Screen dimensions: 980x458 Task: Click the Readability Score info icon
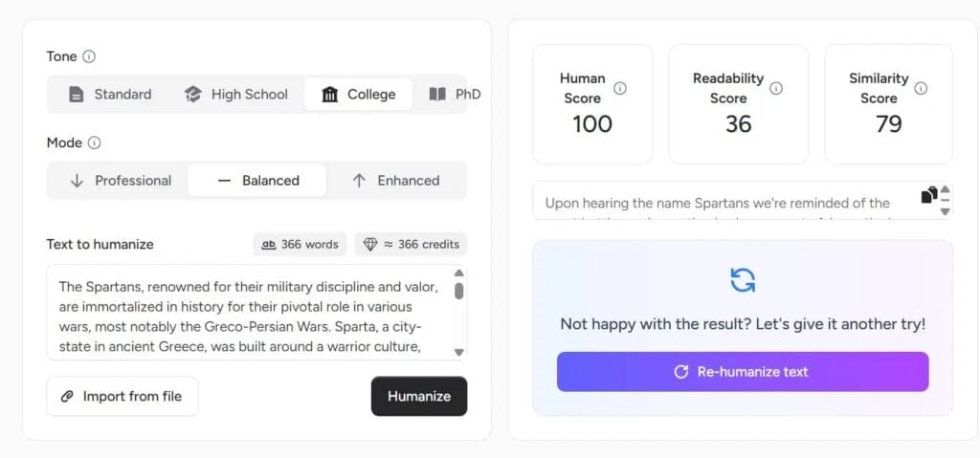[776, 88]
